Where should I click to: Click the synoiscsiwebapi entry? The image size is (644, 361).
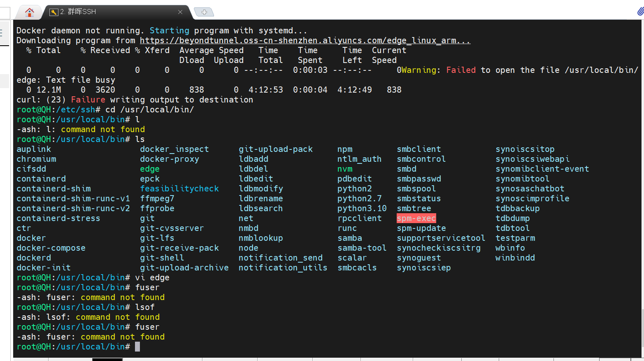pos(532,159)
